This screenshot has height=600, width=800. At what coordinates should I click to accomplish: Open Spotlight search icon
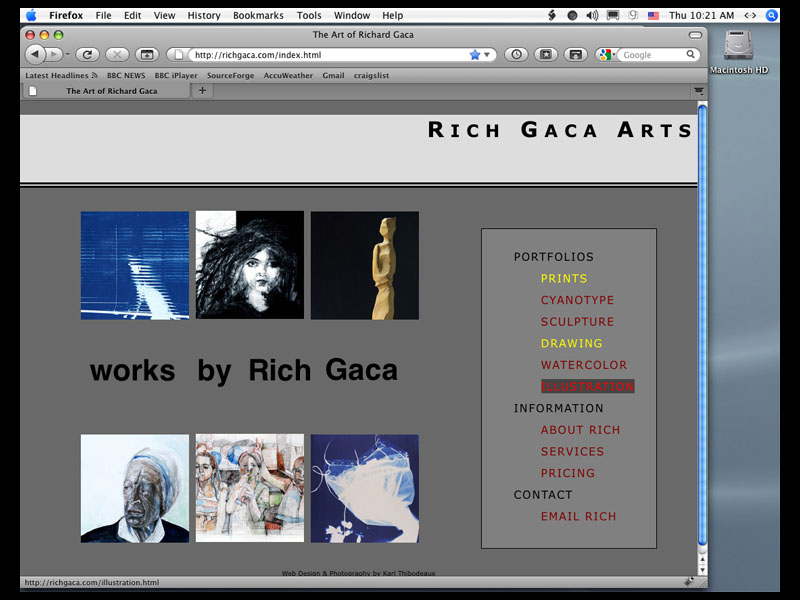click(x=771, y=15)
